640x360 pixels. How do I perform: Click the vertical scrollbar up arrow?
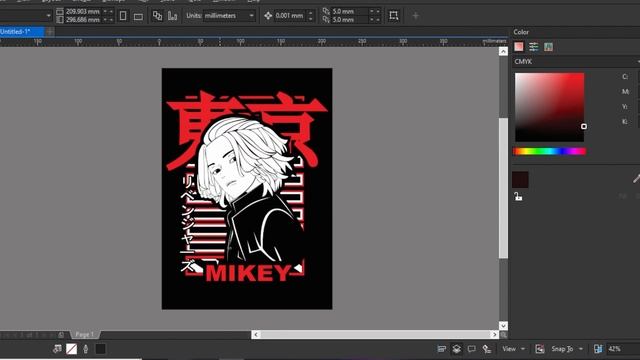pos(503,51)
